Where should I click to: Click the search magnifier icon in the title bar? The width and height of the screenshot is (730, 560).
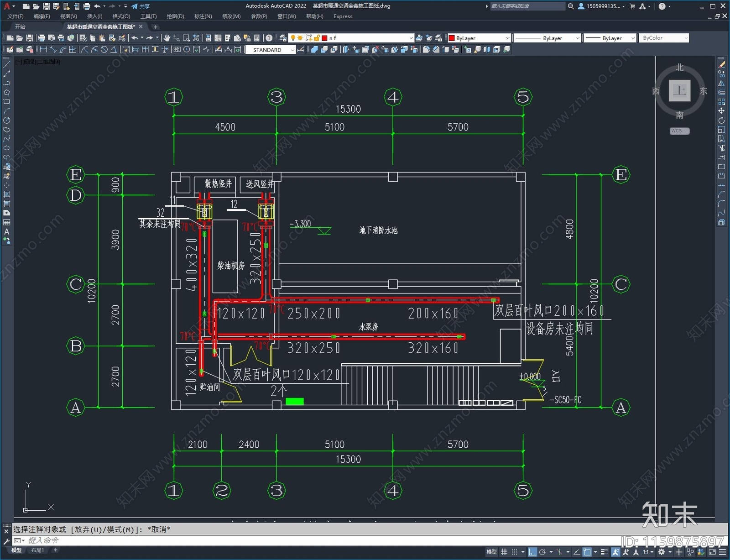571,6
